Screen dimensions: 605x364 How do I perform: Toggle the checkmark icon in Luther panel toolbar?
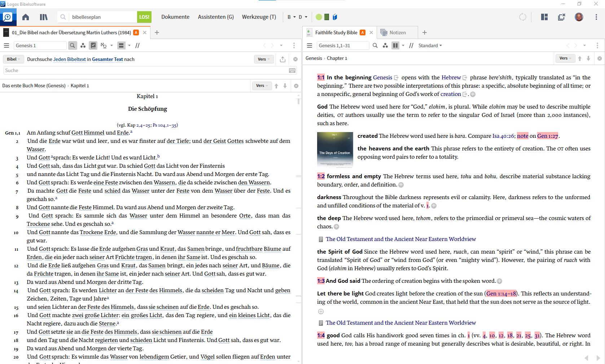tap(93, 45)
